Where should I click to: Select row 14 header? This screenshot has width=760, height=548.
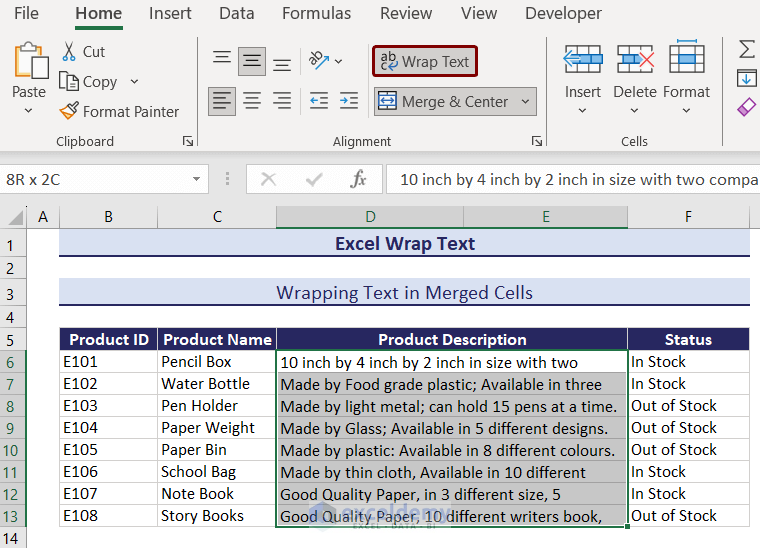pyautogui.click(x=13, y=538)
